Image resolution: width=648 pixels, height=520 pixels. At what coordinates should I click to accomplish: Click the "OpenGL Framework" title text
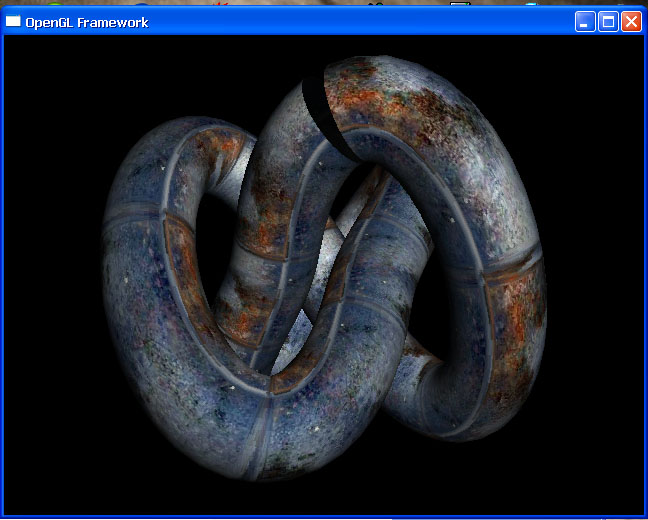click(86, 22)
